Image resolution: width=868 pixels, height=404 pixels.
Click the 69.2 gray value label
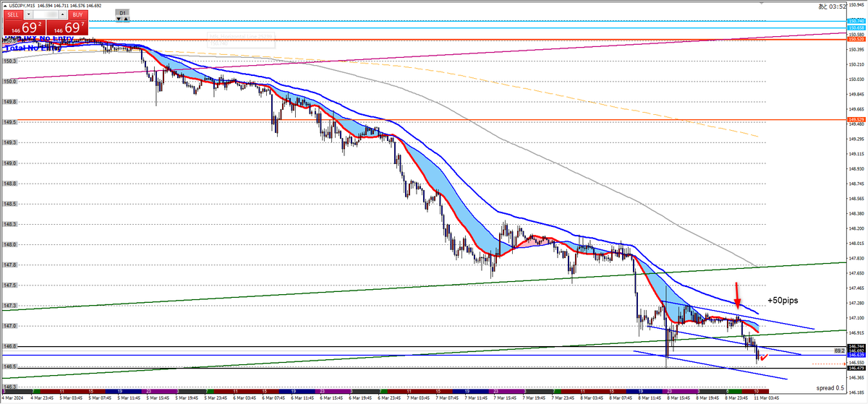pyautogui.click(x=839, y=351)
